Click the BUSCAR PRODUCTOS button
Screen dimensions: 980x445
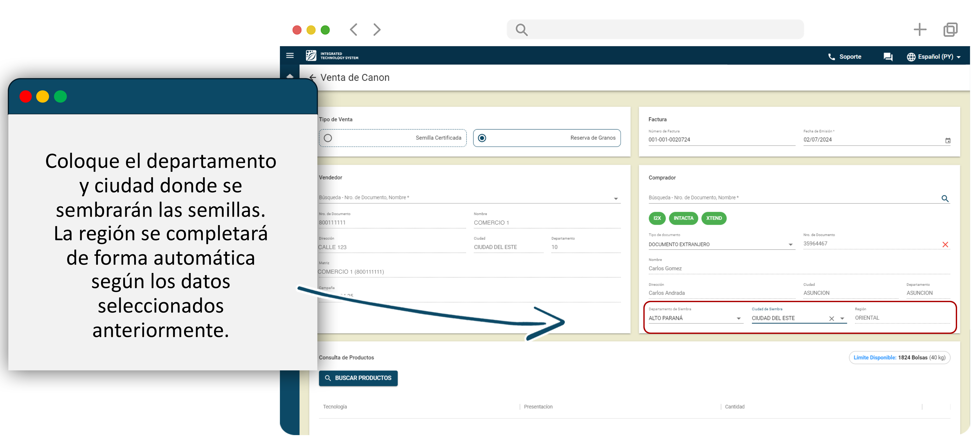tap(358, 378)
